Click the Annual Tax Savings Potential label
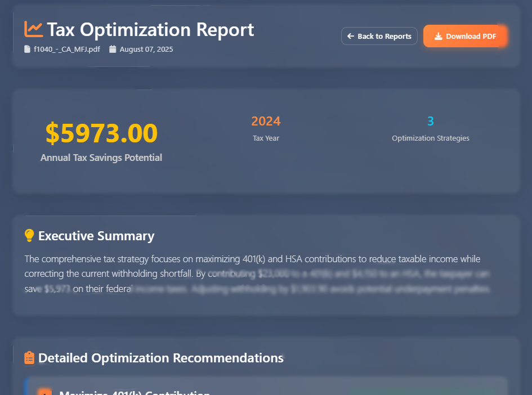Viewport: 532px width, 395px height. click(x=101, y=158)
